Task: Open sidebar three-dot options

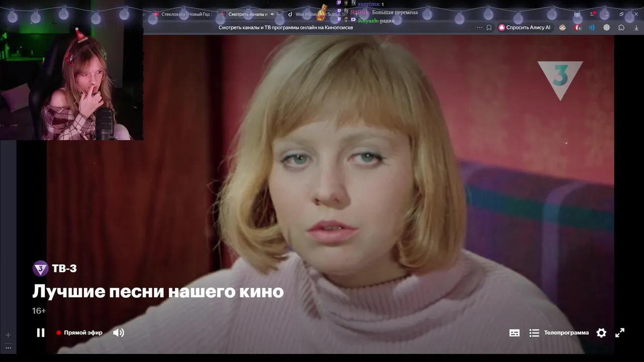Action: coord(8,347)
